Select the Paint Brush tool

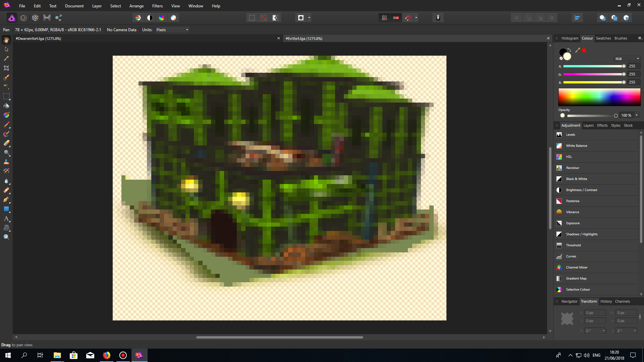pos(6,125)
